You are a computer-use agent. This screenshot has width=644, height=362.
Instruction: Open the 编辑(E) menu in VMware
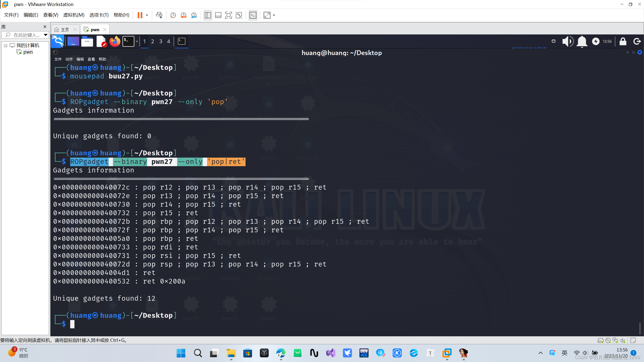31,15
